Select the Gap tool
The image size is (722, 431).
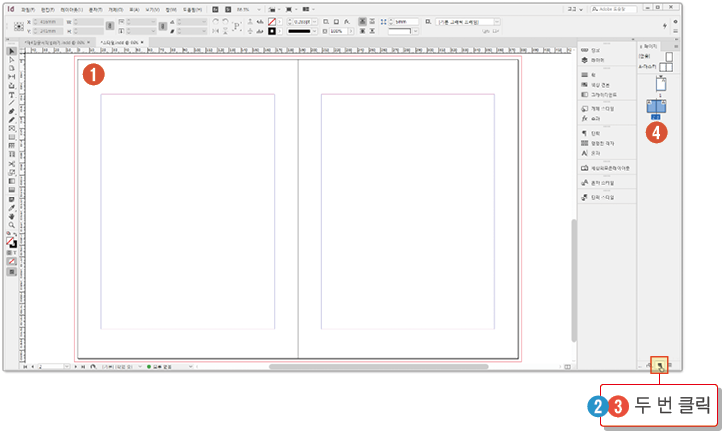tap(12, 77)
